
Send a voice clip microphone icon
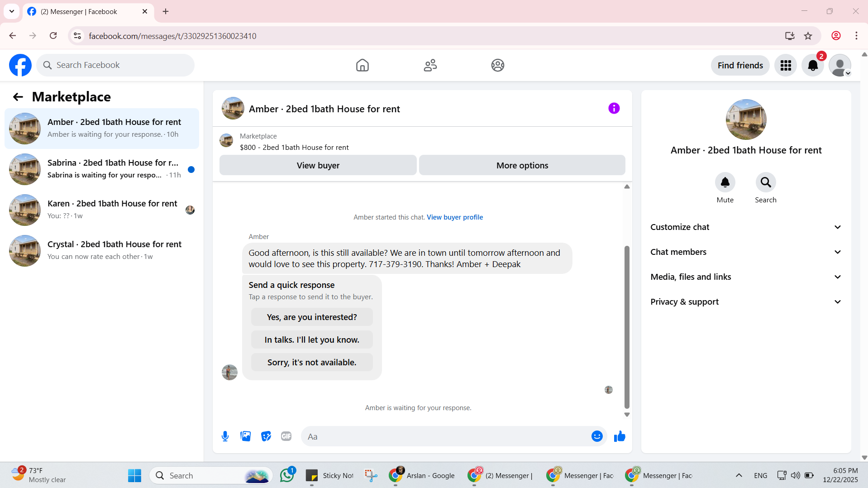click(225, 436)
